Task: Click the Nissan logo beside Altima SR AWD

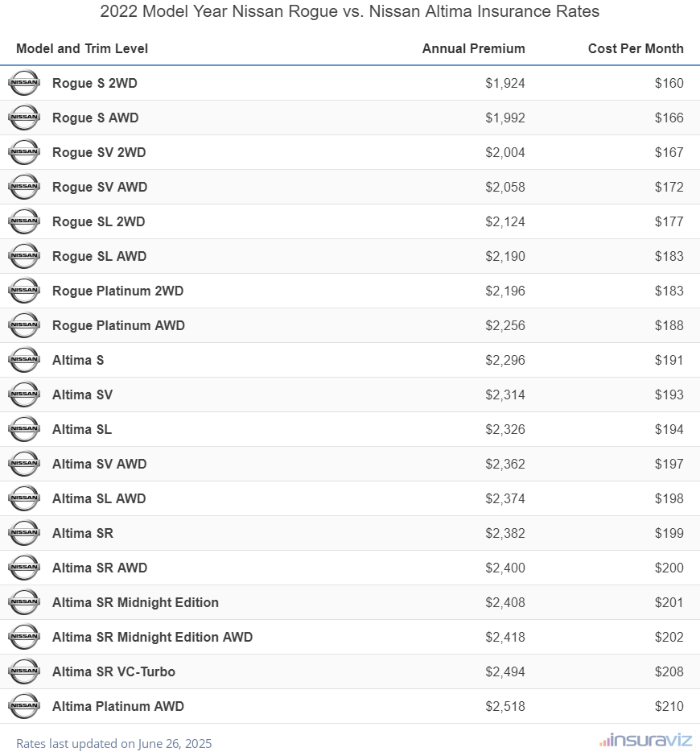Action: coord(24,568)
